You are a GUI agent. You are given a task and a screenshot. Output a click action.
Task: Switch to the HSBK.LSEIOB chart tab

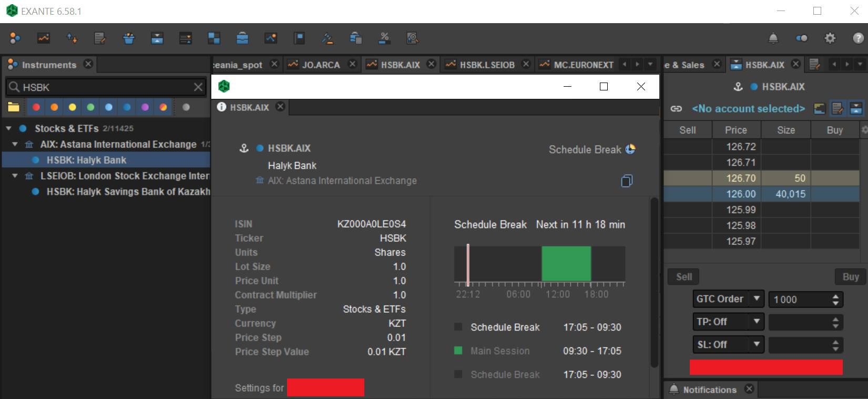pos(487,65)
